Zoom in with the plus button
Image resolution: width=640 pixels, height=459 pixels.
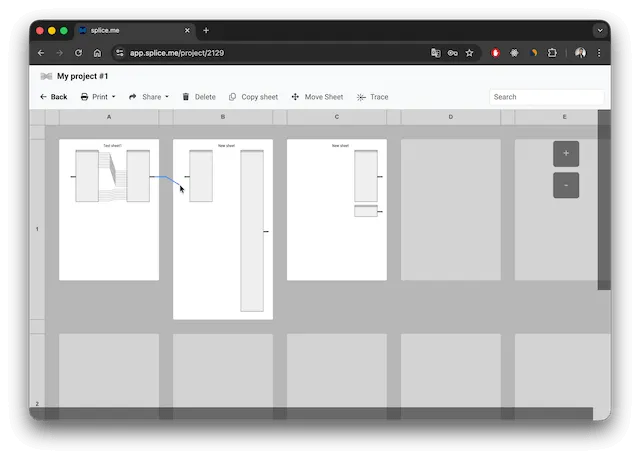point(566,153)
